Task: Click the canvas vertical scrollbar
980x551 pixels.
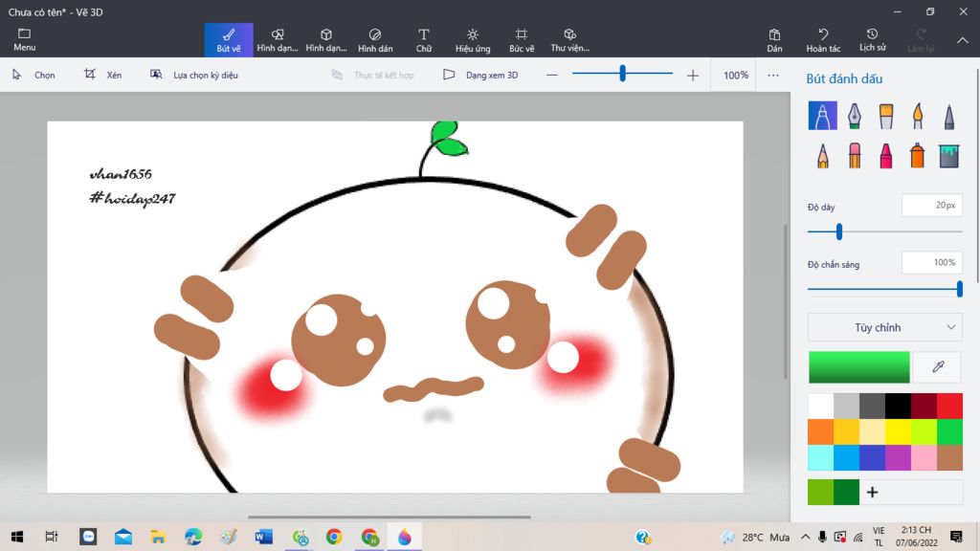Action: point(787,301)
